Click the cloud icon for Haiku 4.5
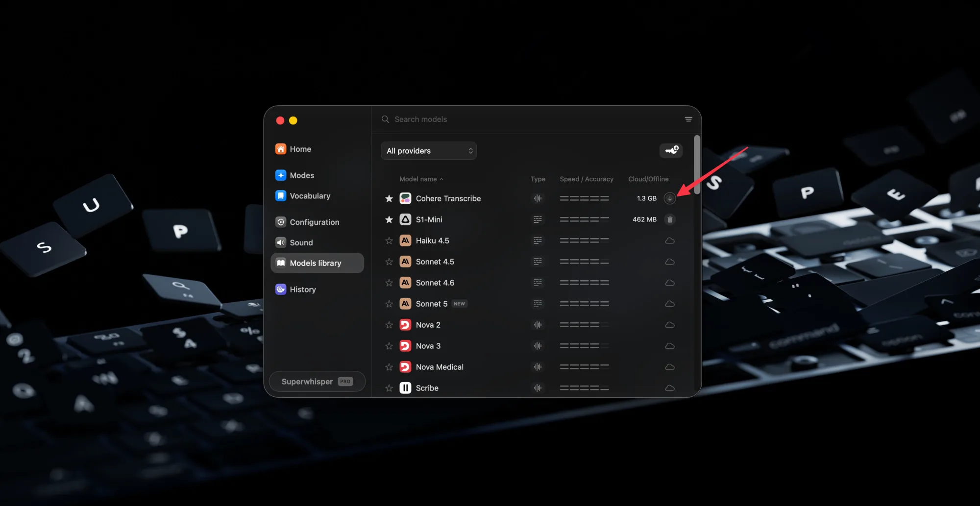Image resolution: width=980 pixels, height=506 pixels. click(x=669, y=241)
